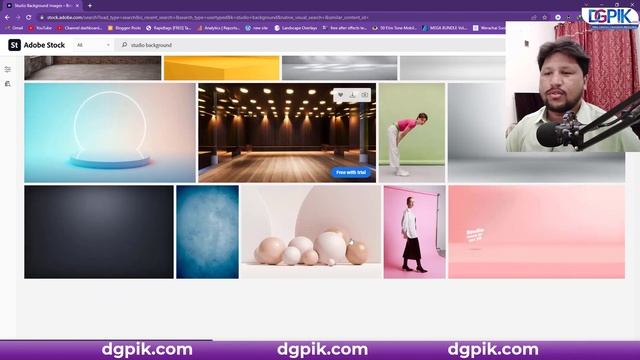Open the plain pink studio thumbnail
The image size is (640, 360).
pos(536,232)
